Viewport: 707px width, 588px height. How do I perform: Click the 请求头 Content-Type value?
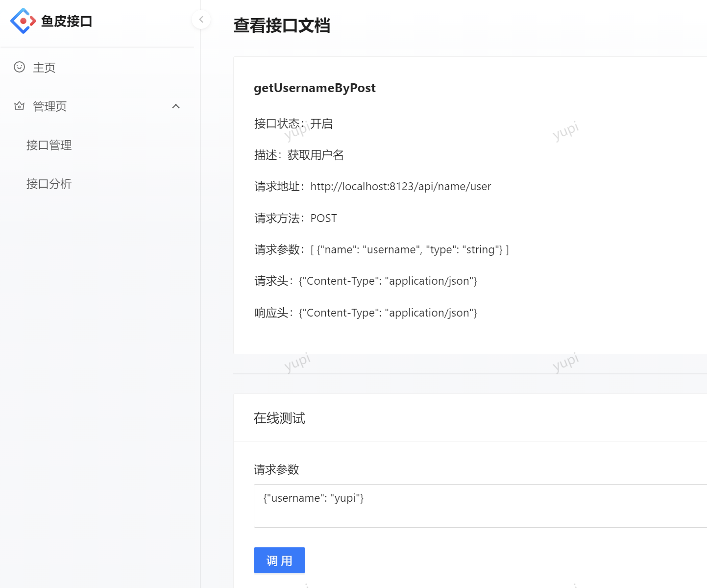pos(388,281)
